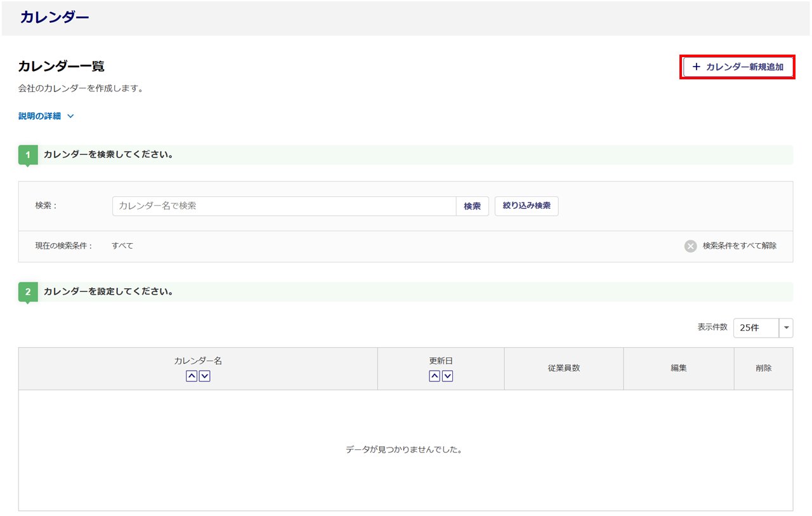Select the 編集 column header

[678, 368]
